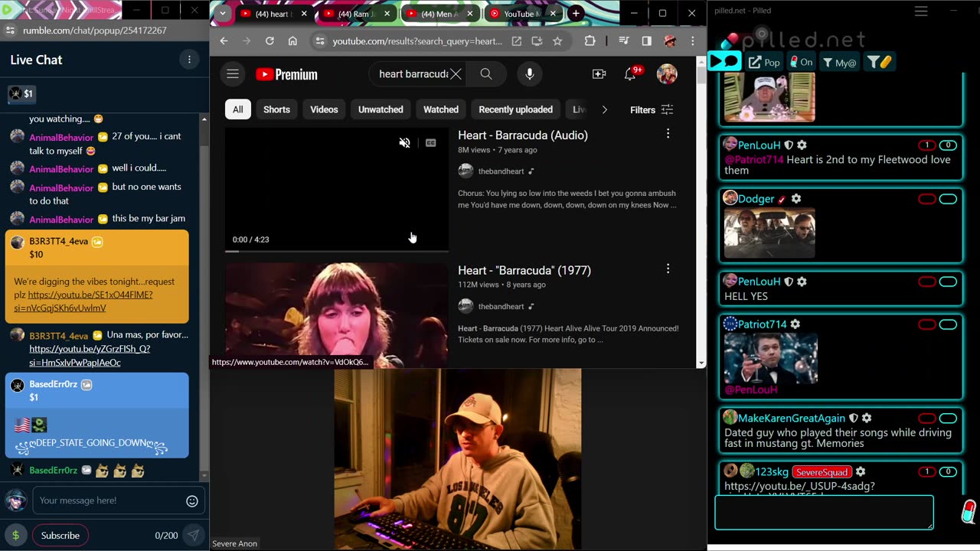Viewport: 980px width, 551px height.
Task: Open the three-dot menu for Barracuda Audio
Action: pos(668,134)
